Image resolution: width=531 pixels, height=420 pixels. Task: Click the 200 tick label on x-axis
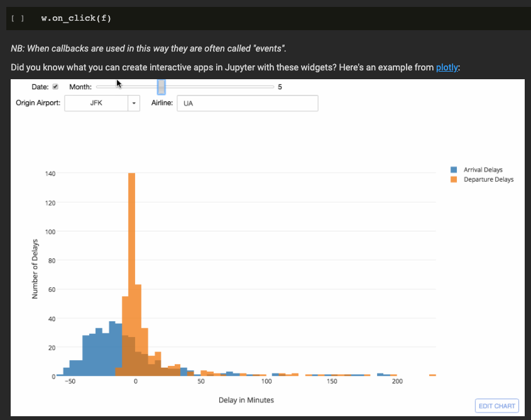[x=397, y=382]
